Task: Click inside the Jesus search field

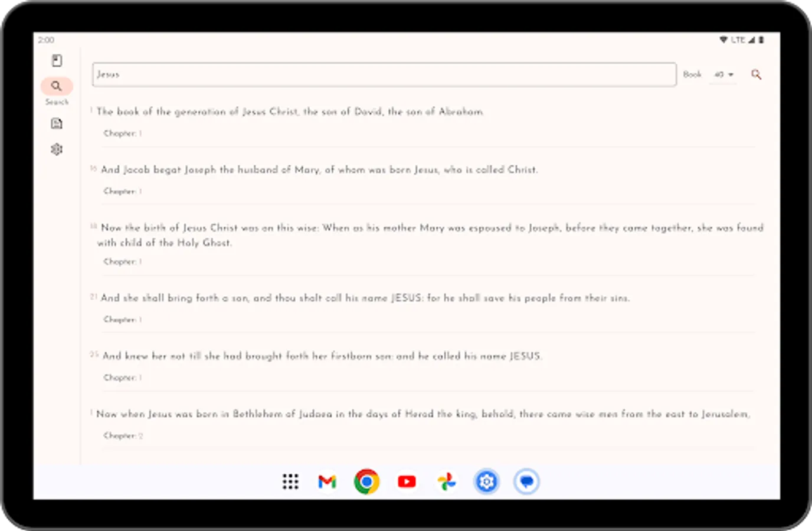Action: coord(384,74)
